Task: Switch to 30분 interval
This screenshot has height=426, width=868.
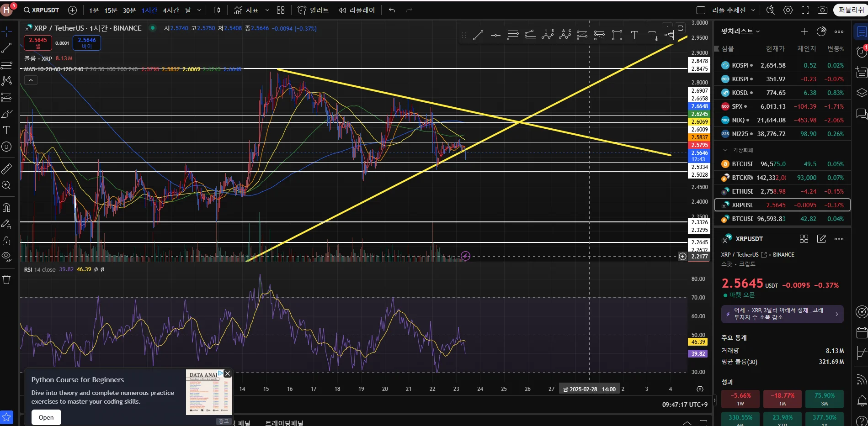Action: (x=129, y=10)
